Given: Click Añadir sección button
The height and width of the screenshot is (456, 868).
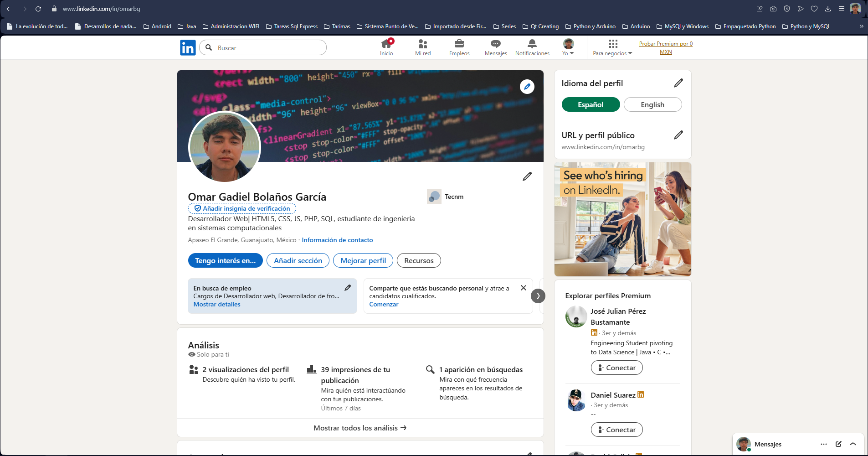Looking at the screenshot, I should pyautogui.click(x=298, y=260).
